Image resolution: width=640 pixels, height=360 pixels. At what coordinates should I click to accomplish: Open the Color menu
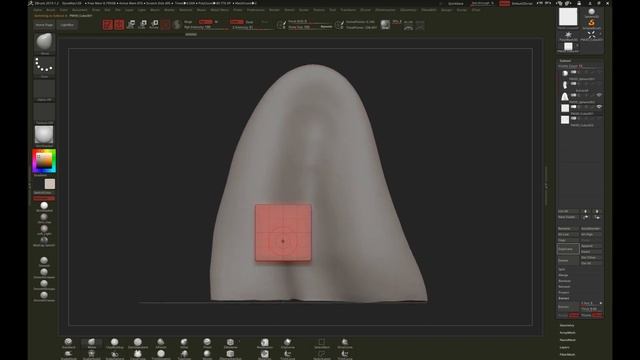64,10
